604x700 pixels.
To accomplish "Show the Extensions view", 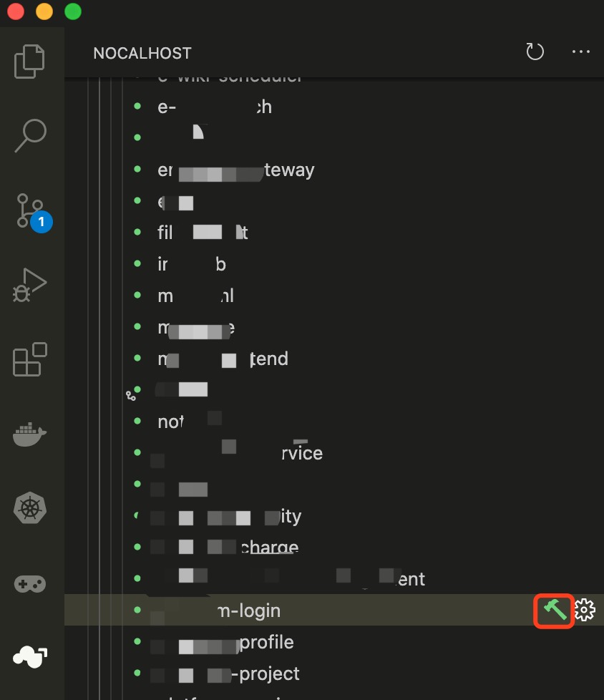I will pyautogui.click(x=31, y=359).
